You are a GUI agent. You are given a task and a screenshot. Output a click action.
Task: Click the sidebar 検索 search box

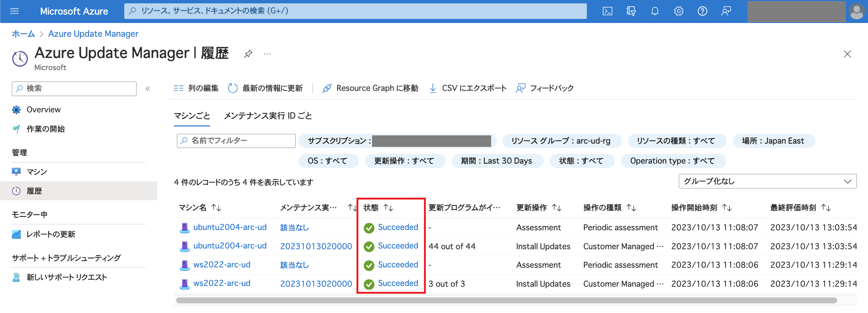(74, 89)
